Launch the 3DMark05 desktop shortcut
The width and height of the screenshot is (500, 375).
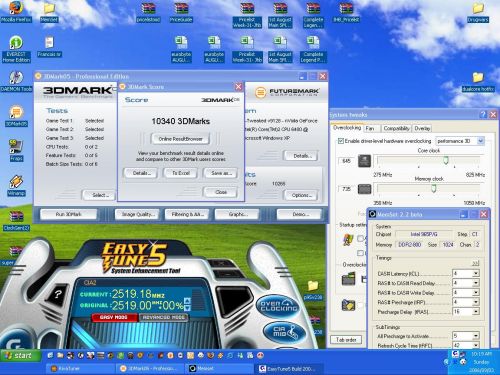(16, 116)
